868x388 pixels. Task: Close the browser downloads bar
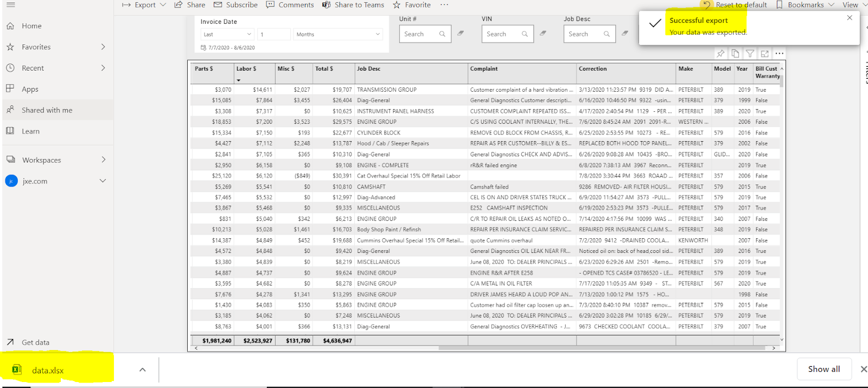(863, 369)
